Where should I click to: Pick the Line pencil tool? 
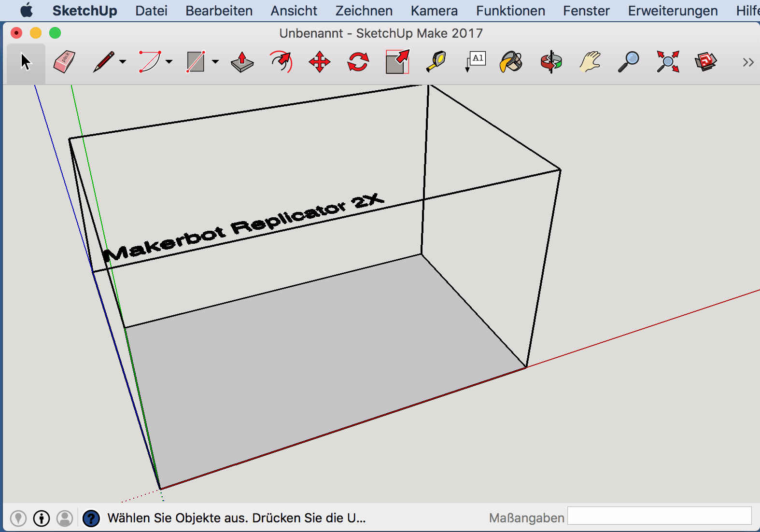[103, 62]
